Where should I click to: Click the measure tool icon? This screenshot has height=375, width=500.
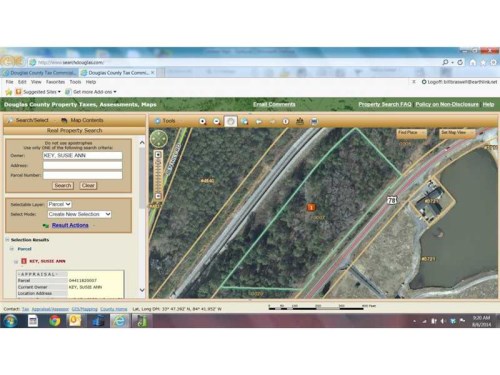(x=300, y=121)
